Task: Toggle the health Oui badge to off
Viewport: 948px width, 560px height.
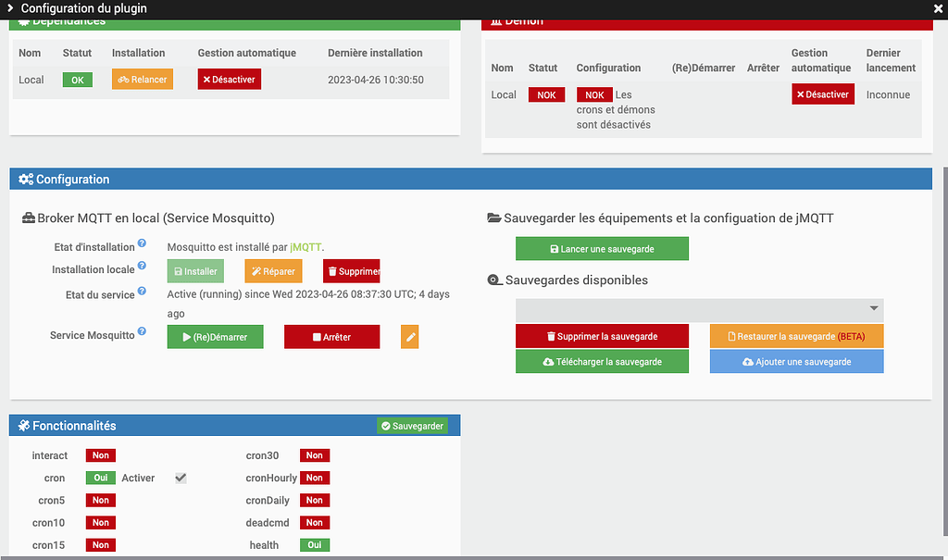Action: click(314, 544)
